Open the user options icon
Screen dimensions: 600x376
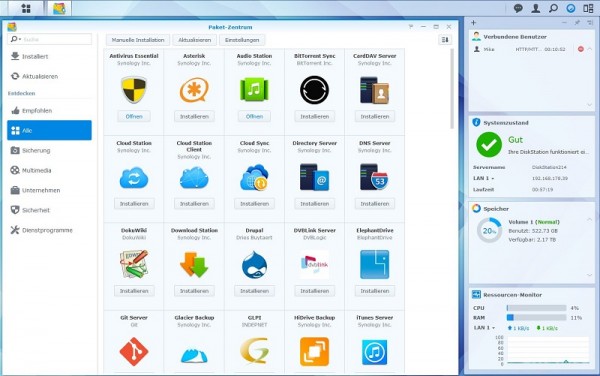click(536, 8)
